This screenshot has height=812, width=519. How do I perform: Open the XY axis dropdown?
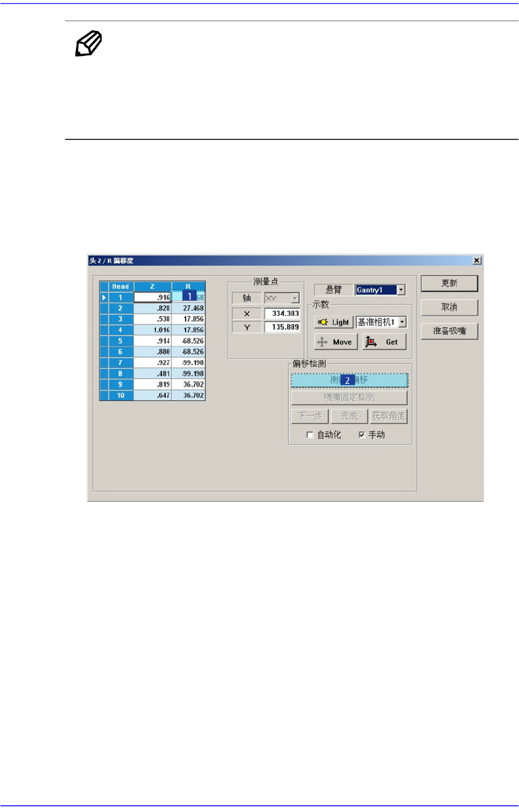tap(295, 298)
